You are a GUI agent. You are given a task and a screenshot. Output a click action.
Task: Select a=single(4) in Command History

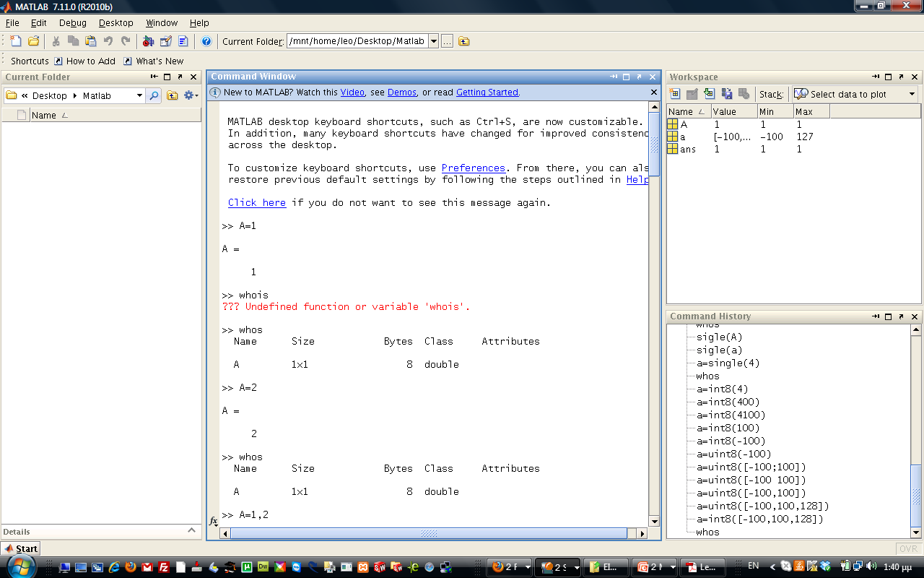(x=728, y=363)
